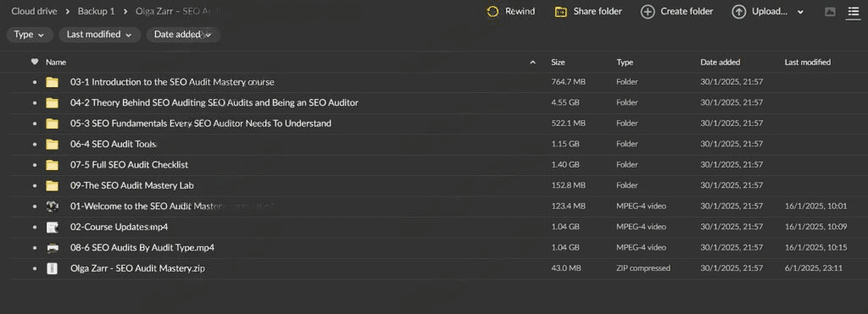This screenshot has height=314, width=868.
Task: Click folder icon of 07-5 Full SEO Audit Checklist
Action: pyautogui.click(x=52, y=165)
